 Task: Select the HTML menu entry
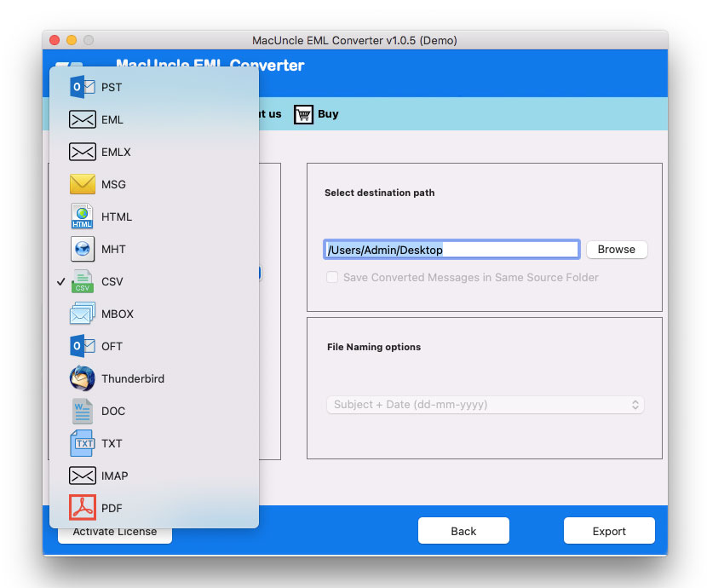pos(154,216)
